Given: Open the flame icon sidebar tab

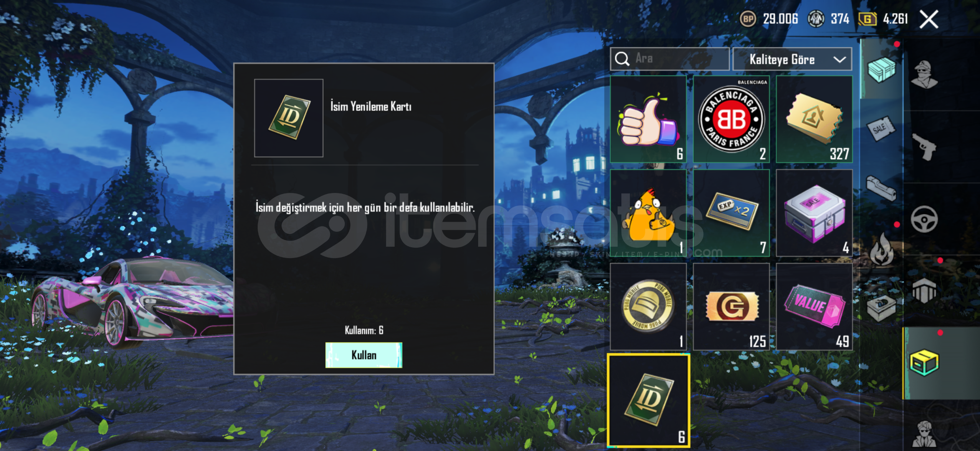Looking at the screenshot, I should coord(881,250).
